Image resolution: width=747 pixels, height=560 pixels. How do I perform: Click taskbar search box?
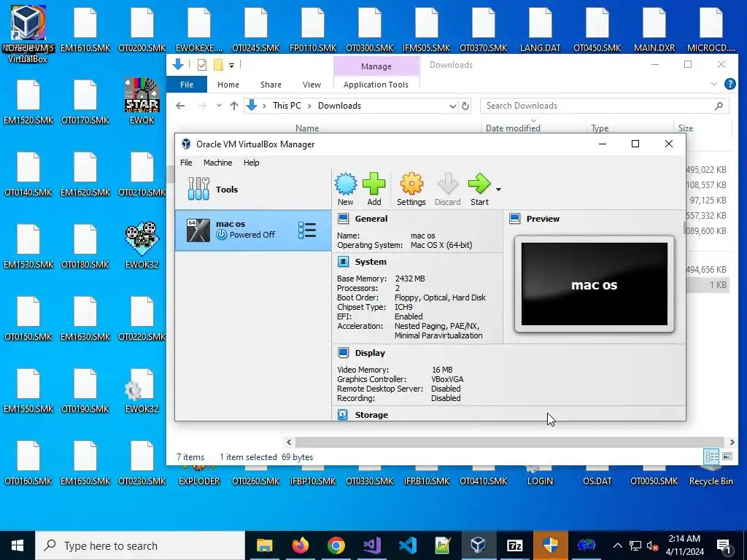[140, 545]
